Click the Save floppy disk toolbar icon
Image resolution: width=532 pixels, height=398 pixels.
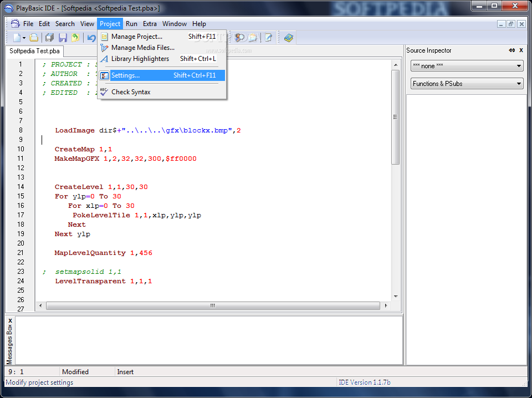tap(63, 38)
